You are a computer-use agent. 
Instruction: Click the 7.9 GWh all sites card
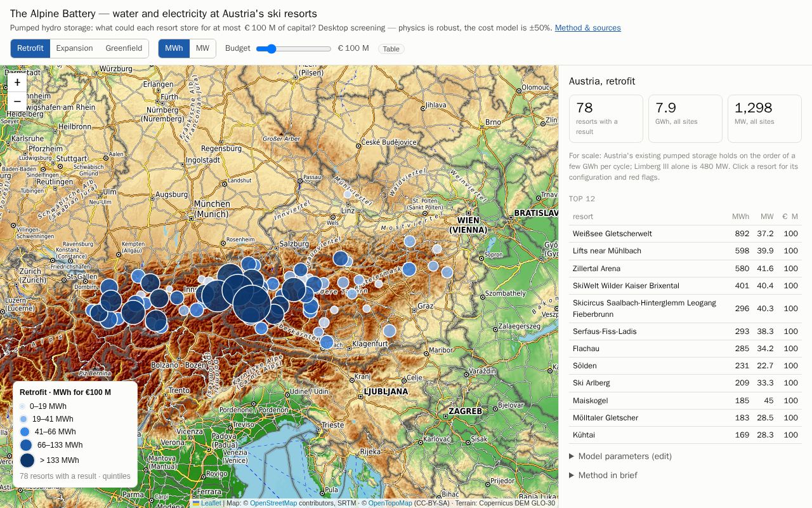tap(685, 119)
